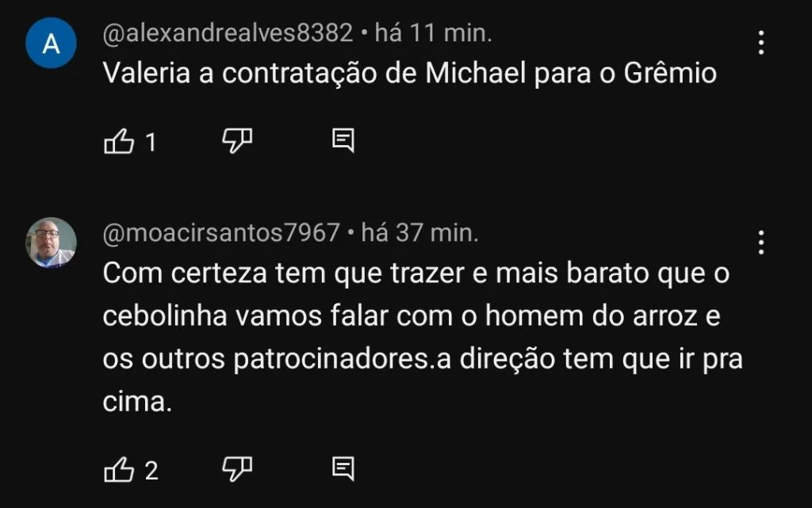Tap the like count '1' on the first comment

(151, 143)
